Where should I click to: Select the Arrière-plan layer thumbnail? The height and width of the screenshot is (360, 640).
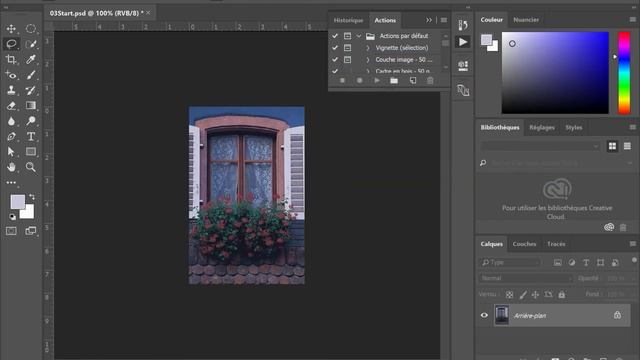pyautogui.click(x=502, y=315)
